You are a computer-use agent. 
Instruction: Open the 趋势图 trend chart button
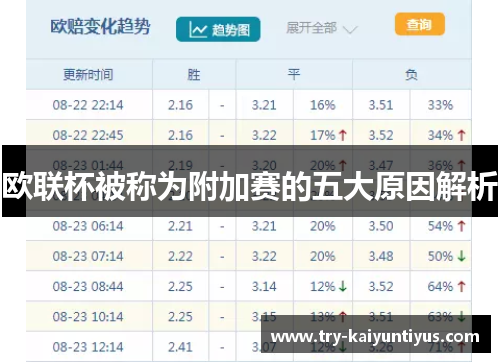(218, 30)
